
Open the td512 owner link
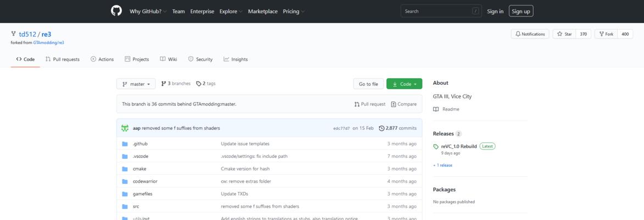pyautogui.click(x=27, y=34)
